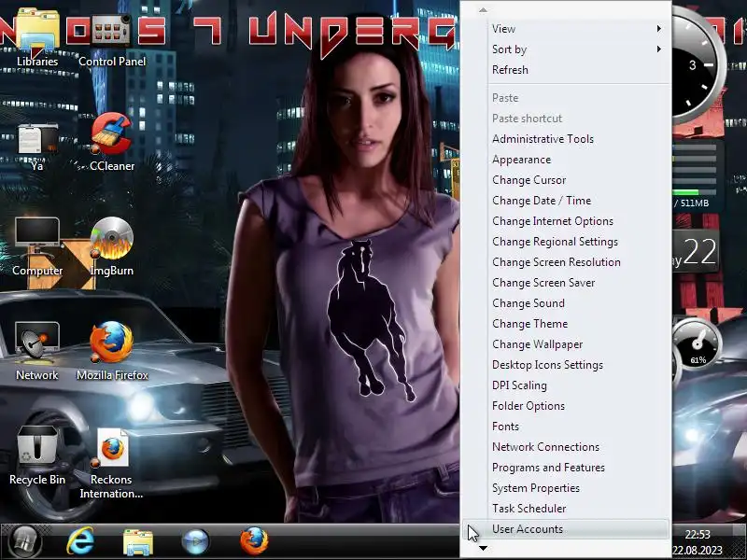
Task: Launch Mozilla Firefox desktop shortcut
Action: (x=112, y=350)
